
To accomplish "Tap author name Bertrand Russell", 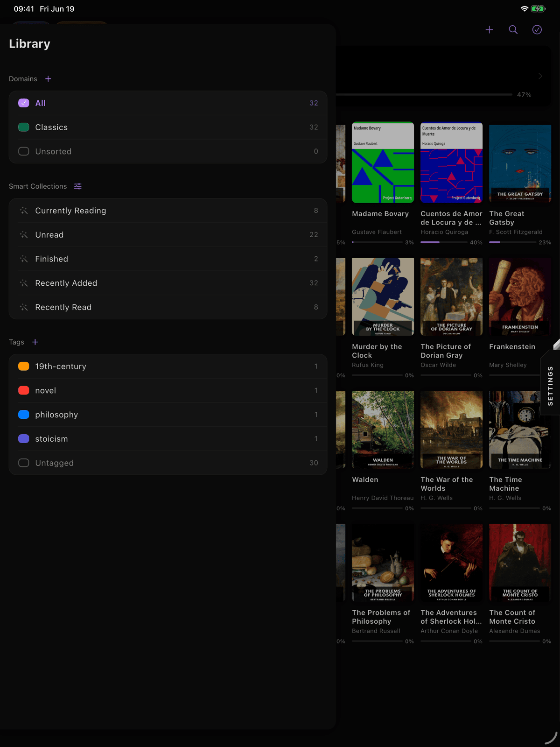I will click(376, 631).
